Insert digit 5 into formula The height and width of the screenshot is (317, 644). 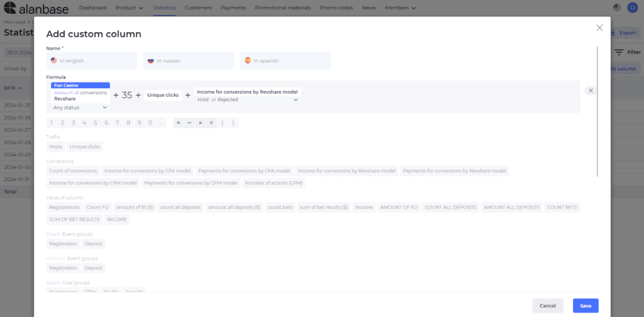(96, 123)
